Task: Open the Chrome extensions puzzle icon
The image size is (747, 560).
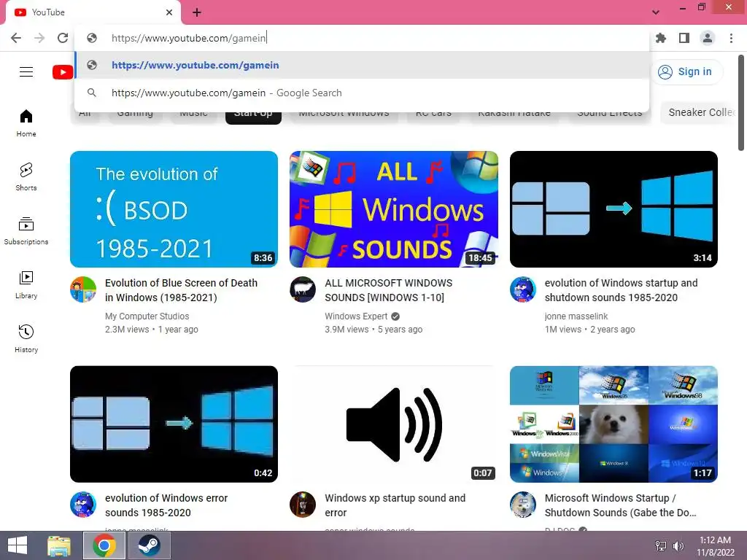Action: tap(661, 38)
